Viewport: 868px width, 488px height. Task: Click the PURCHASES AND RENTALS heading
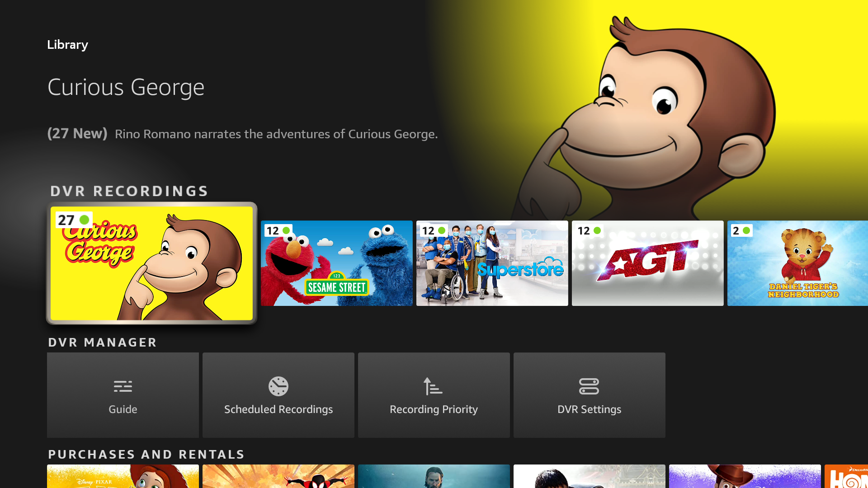146,455
